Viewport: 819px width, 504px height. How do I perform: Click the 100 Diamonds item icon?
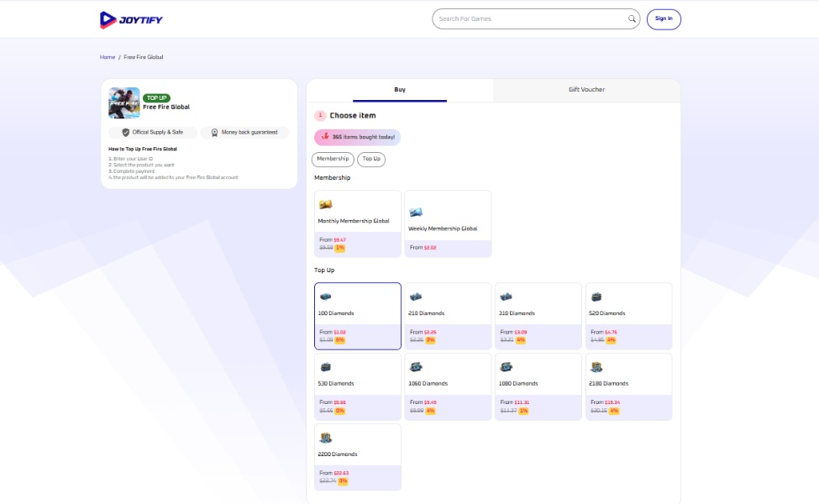pyautogui.click(x=325, y=297)
